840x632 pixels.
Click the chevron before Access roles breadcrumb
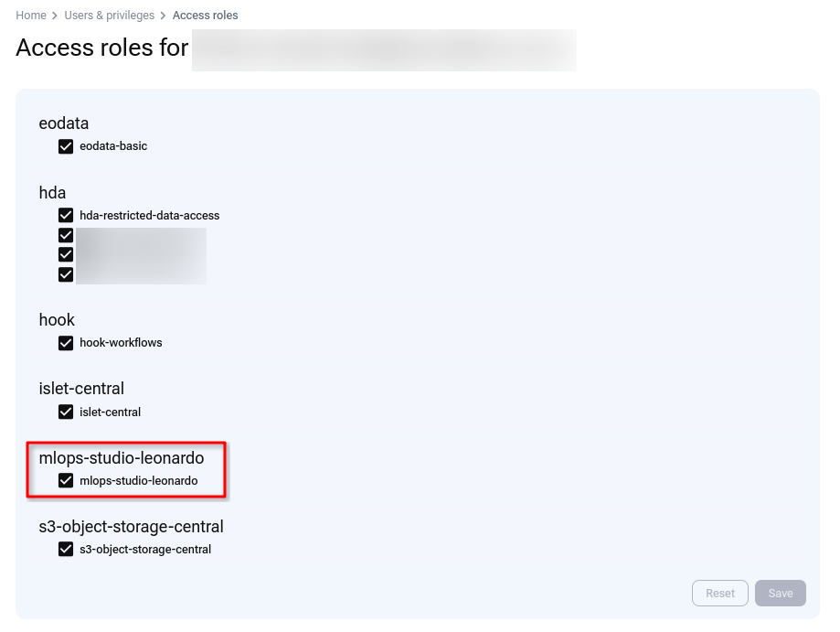click(x=164, y=16)
